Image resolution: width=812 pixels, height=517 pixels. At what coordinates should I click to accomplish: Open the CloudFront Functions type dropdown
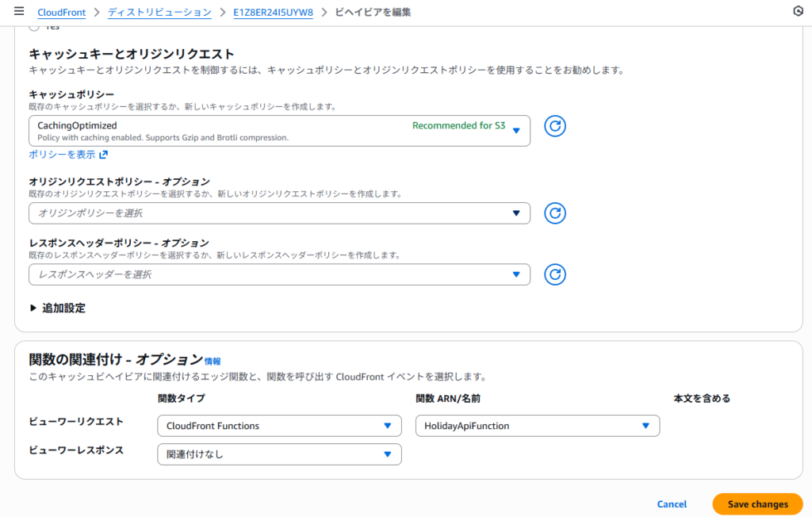279,426
